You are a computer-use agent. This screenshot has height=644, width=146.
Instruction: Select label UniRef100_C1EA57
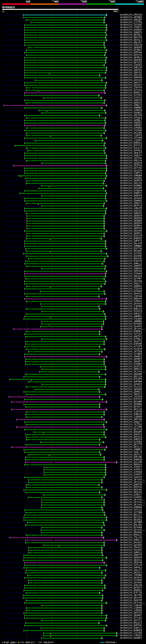click(131, 140)
